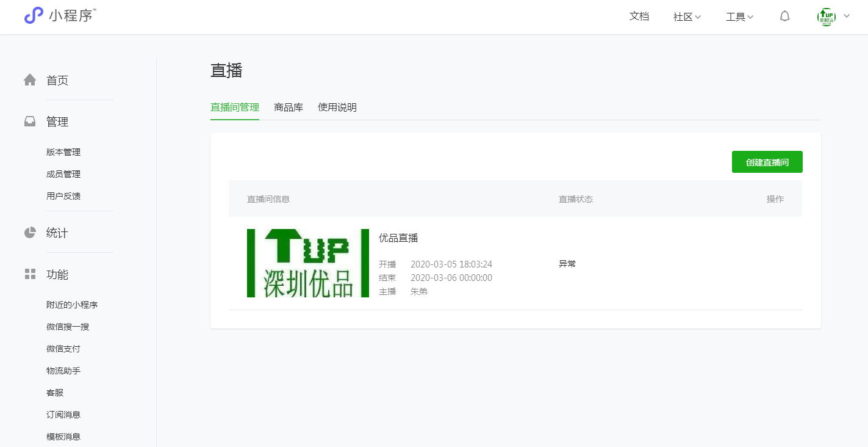Open the 文档 link

point(639,16)
